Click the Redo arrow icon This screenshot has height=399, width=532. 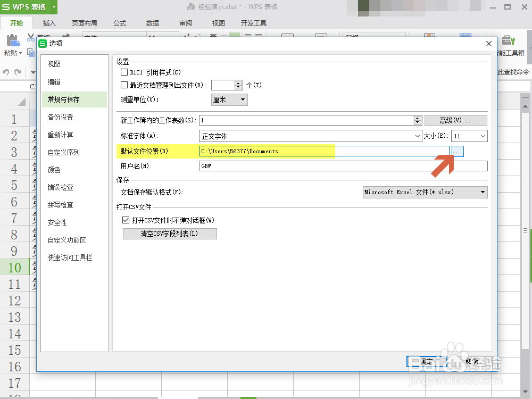point(17,71)
